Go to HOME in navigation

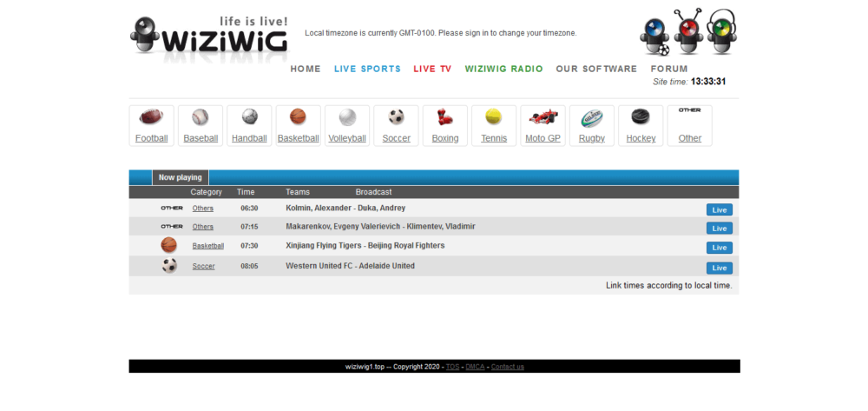point(306,70)
